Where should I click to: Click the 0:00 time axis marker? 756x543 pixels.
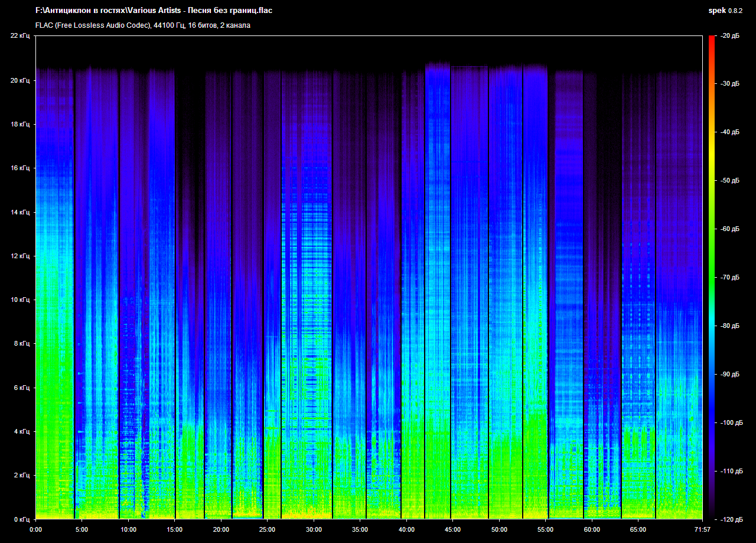35,529
